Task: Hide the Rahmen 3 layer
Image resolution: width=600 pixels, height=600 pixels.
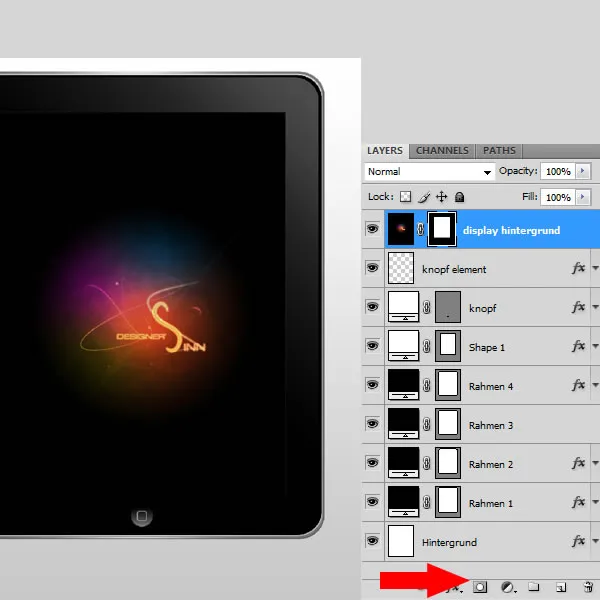Action: [372, 424]
